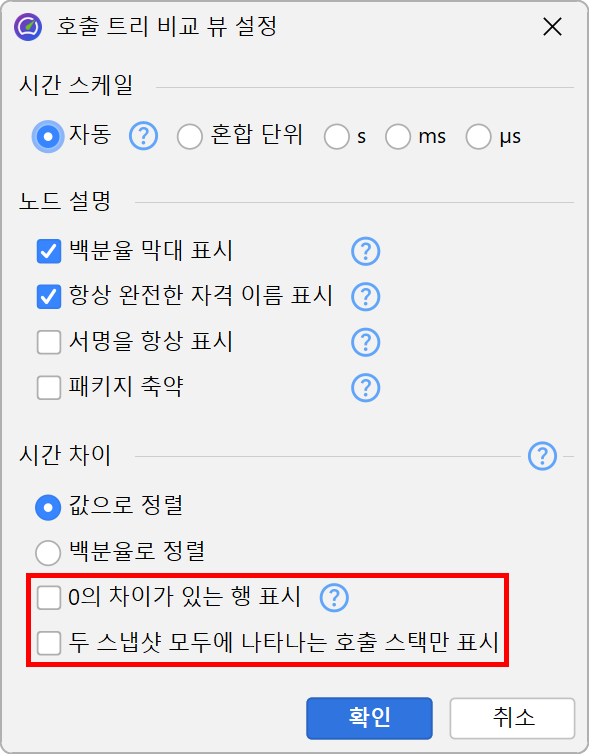
Task: Check the 패키지 축약 option
Action: click(x=49, y=388)
